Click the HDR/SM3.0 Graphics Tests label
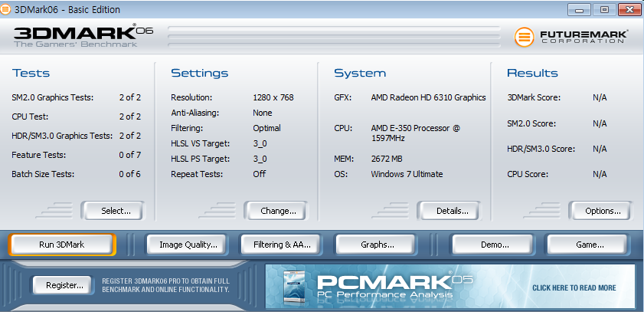This screenshot has width=644, height=312. [x=62, y=136]
